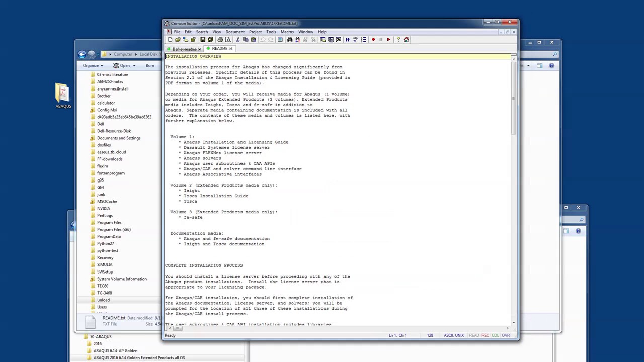Screen dimensions: 644x362
Task: Click the Find binoculars icon
Action: coord(290,39)
